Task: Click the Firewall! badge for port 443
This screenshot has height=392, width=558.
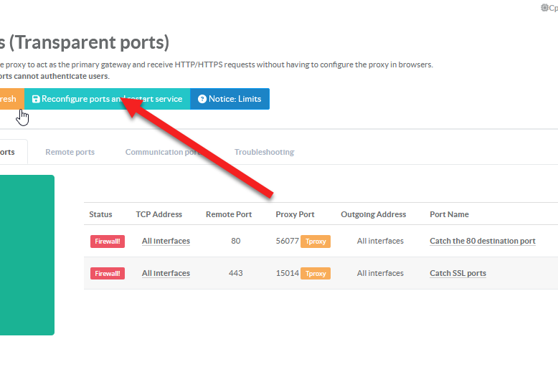Action: [108, 274]
